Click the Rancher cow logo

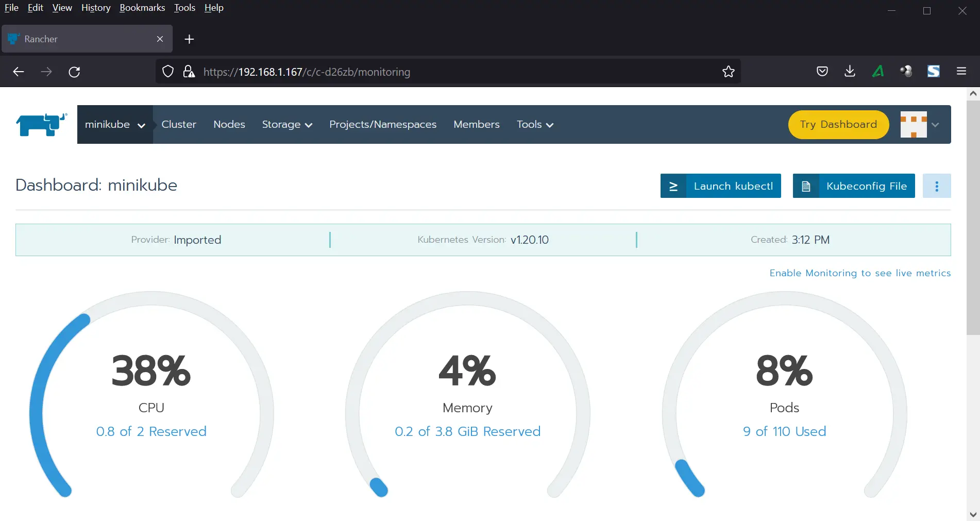42,124
